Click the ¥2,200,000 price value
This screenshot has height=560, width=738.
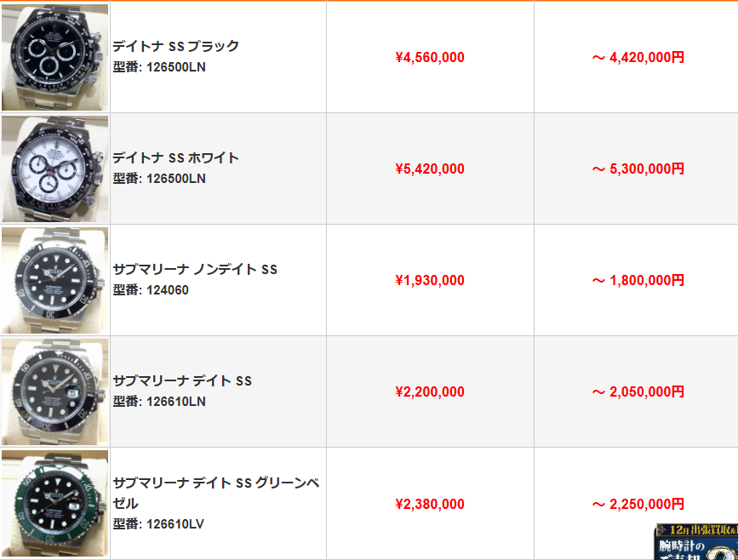click(x=430, y=392)
